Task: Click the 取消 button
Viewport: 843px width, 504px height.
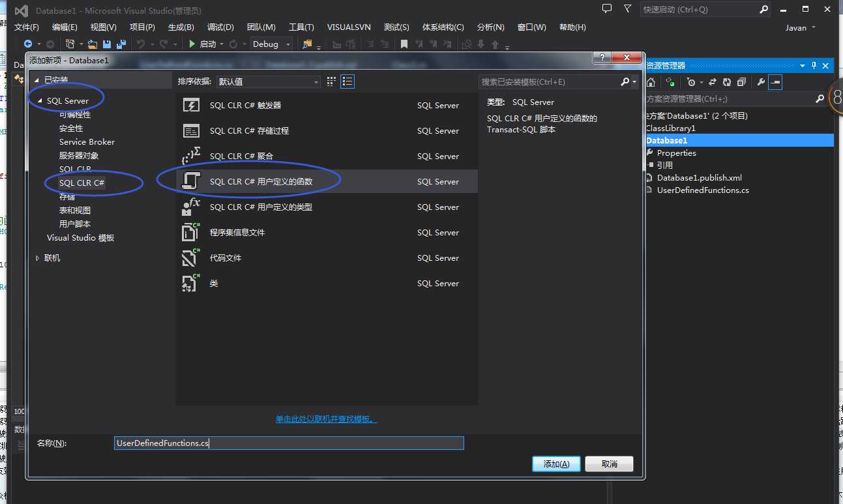Action: [x=610, y=464]
